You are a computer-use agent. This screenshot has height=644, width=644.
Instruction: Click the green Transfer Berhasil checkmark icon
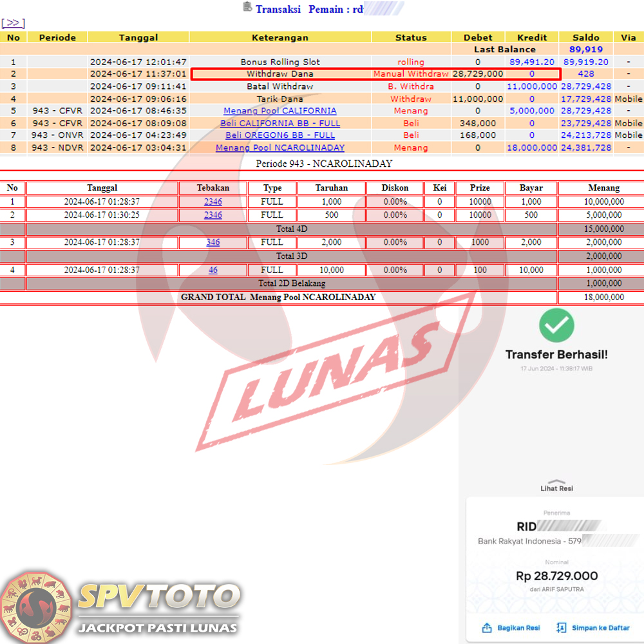[556, 325]
